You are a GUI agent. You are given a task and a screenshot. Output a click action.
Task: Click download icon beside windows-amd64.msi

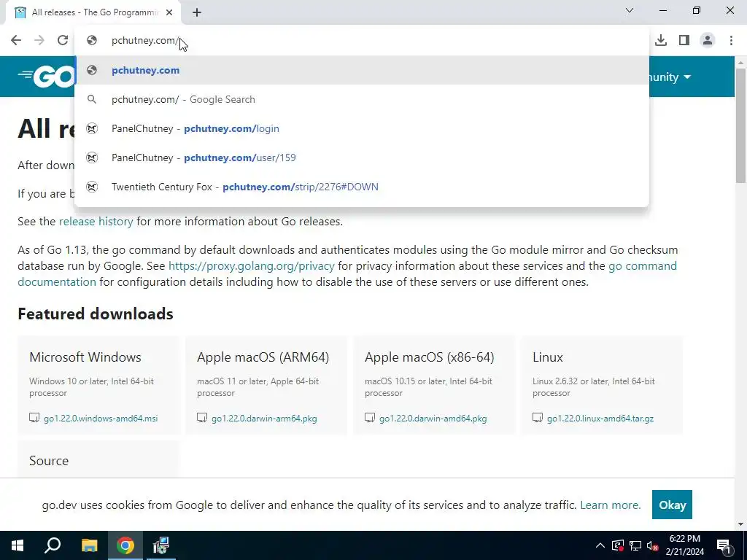pos(34,418)
